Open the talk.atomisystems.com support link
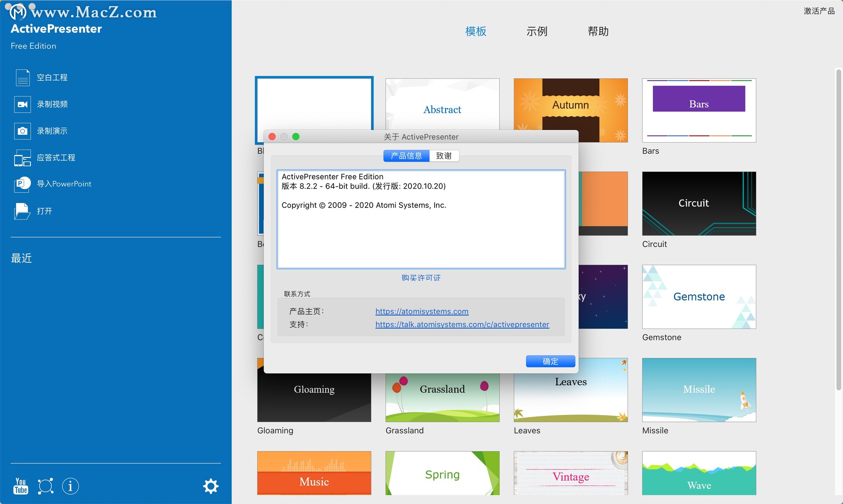 point(462,325)
